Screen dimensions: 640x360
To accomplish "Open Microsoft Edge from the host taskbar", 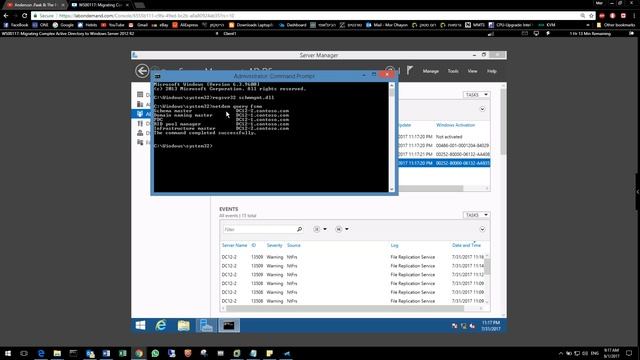I will coord(41,353).
